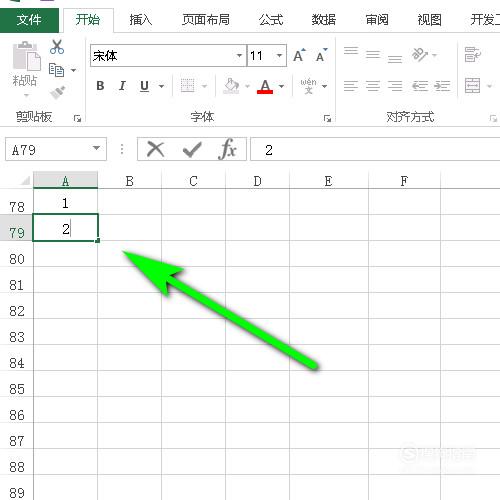Click the merge and center icon
500x500 pixels.
(x=473, y=86)
